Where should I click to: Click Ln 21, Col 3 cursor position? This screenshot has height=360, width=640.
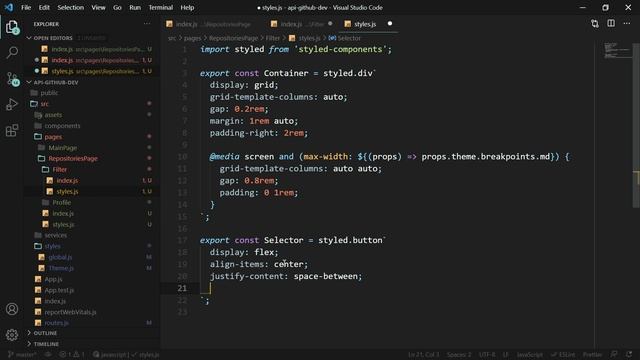(x=424, y=355)
